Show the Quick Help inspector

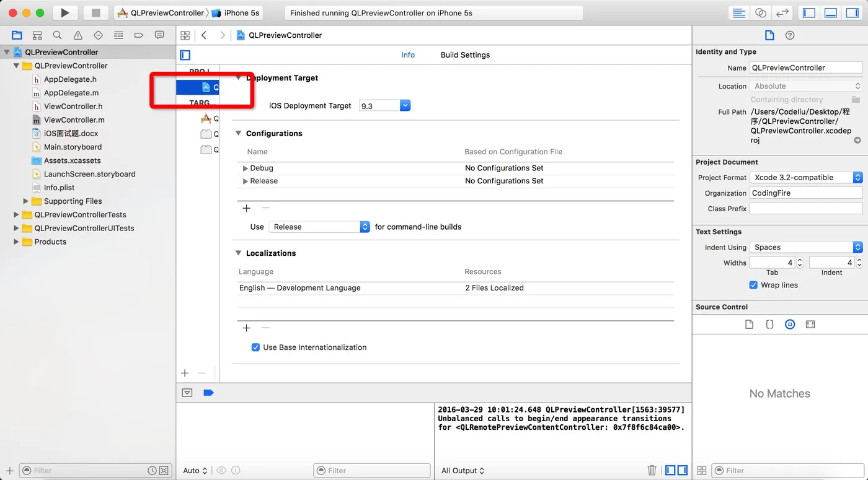point(790,35)
